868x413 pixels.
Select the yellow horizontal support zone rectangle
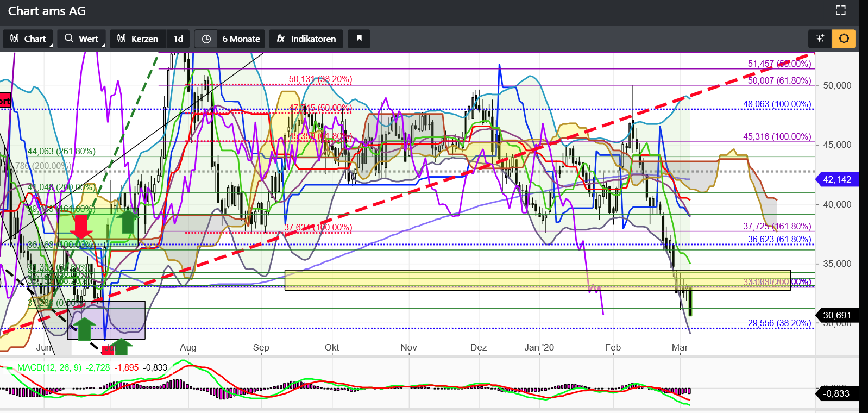[x=537, y=280]
